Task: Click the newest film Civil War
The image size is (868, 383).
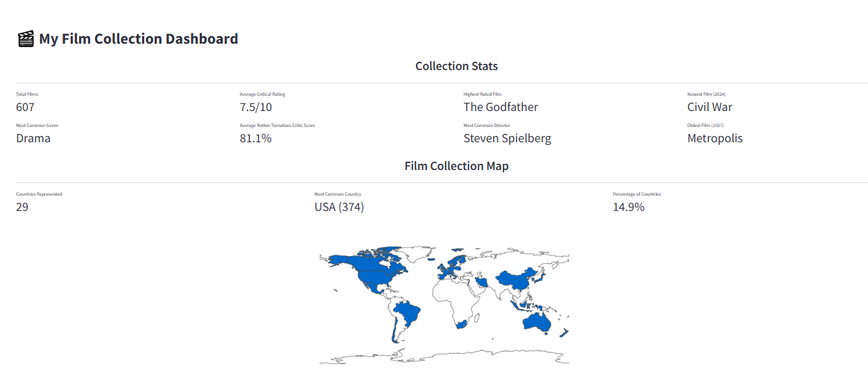Action: coord(709,107)
